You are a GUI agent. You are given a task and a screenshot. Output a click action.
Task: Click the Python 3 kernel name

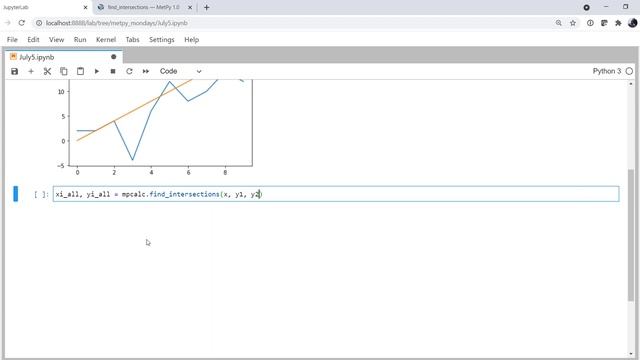pos(607,71)
